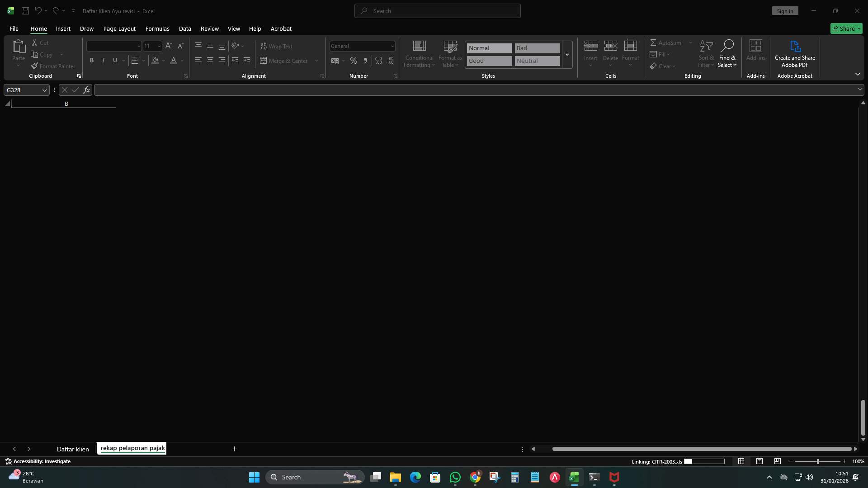Image resolution: width=868 pixels, height=488 pixels.
Task: Adjust the zoom slider
Action: [x=818, y=461]
